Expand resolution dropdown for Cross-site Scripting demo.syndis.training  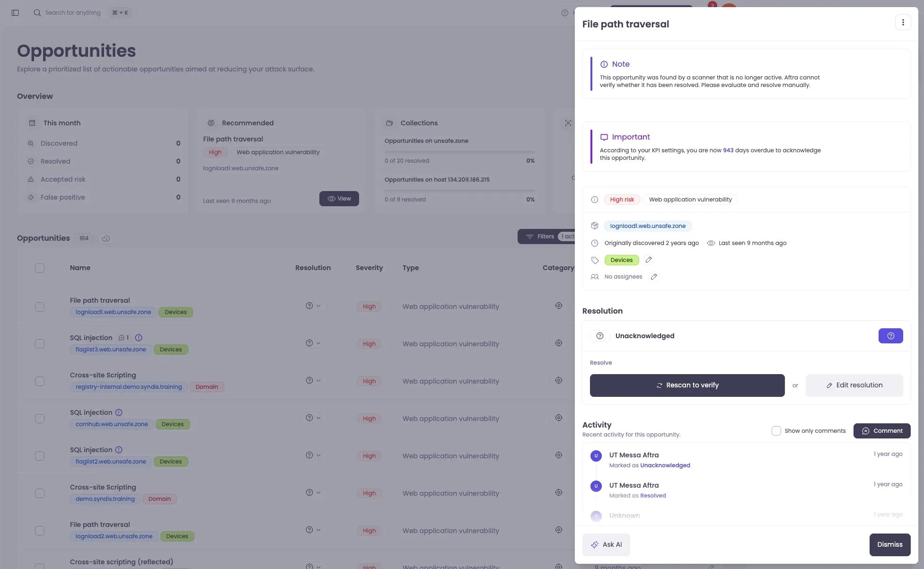pyautogui.click(x=313, y=492)
